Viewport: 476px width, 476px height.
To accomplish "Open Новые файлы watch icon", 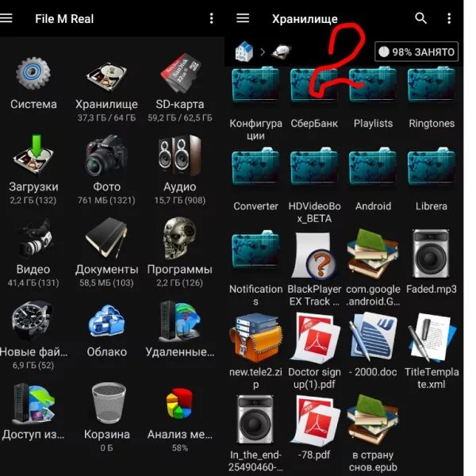I will click(x=32, y=321).
